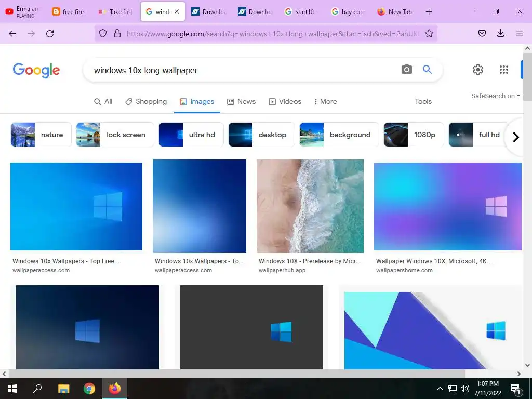The height and width of the screenshot is (399, 532).
Task: Select the Videos results tab
Action: click(x=285, y=101)
